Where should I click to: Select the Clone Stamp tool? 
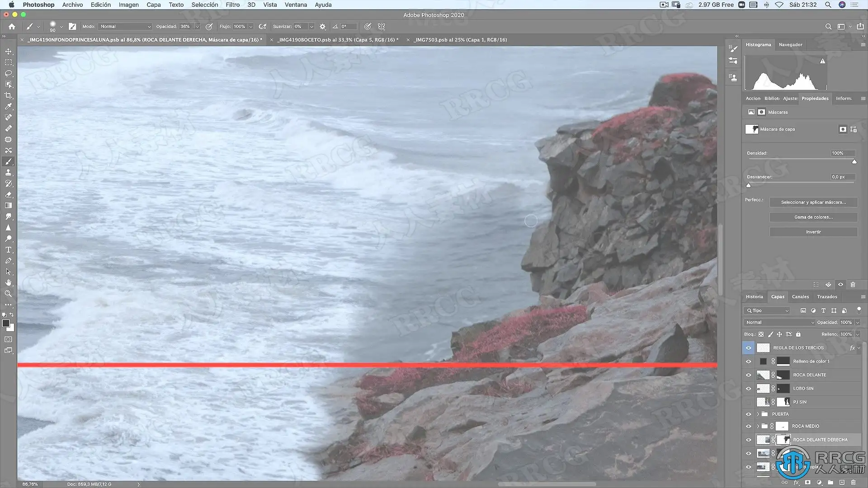(8, 173)
